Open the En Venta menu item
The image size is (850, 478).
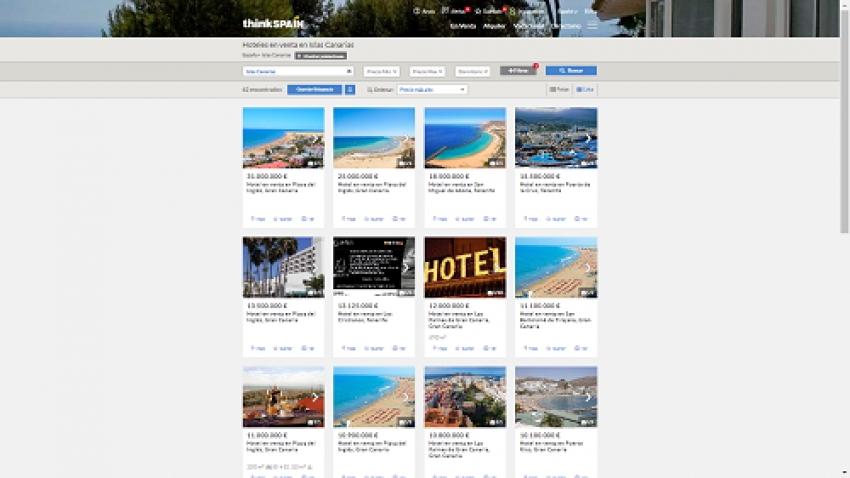(463, 26)
